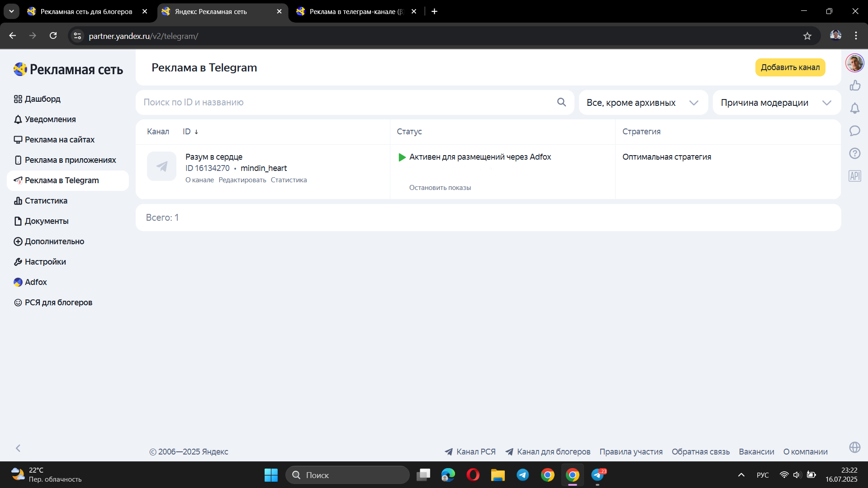Open Telegram from the taskbar
Image resolution: width=868 pixels, height=488 pixels.
click(523, 475)
